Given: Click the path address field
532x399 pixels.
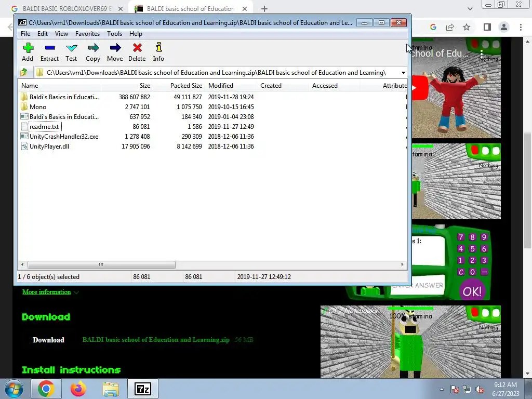Looking at the screenshot, I should point(217,73).
